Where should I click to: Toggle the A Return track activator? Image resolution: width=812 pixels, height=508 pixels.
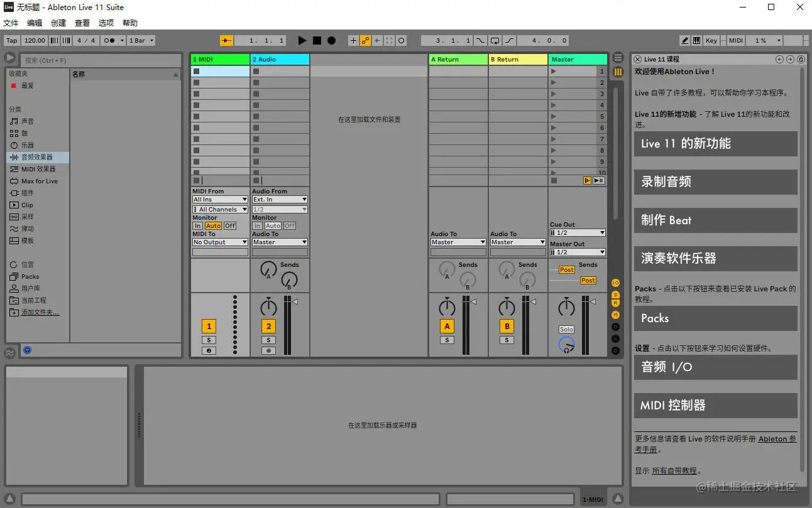tap(447, 326)
